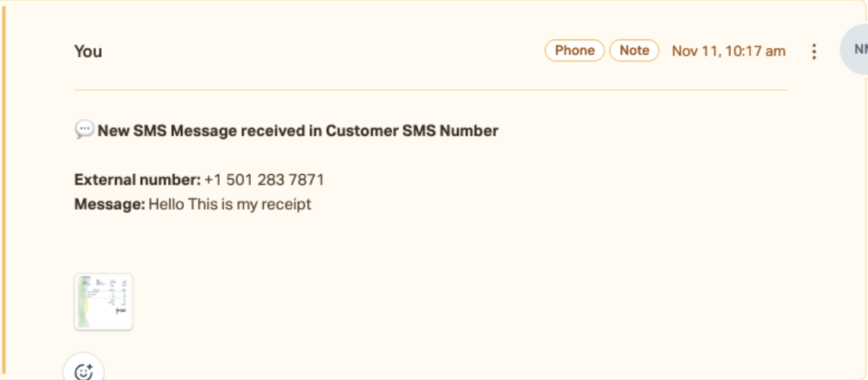Viewport: 868px width, 380px height.
Task: Click the phone number +1 501 283 7871
Action: pyautogui.click(x=264, y=180)
